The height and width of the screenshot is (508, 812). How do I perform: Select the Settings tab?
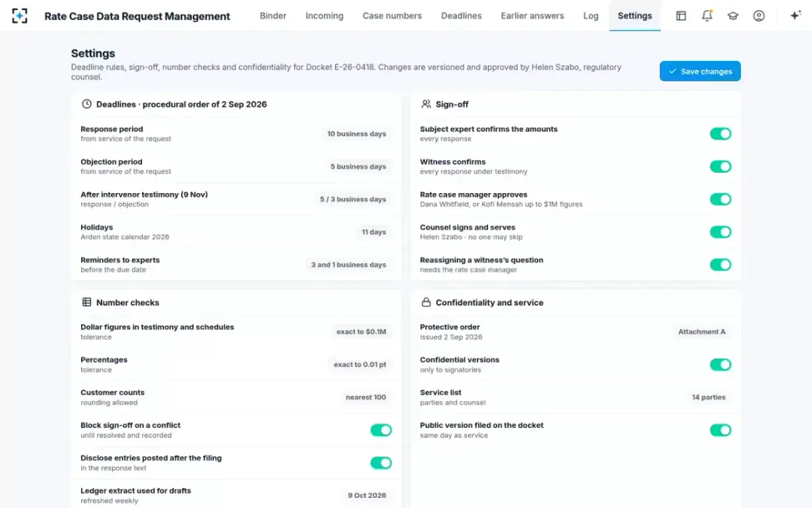635,16
